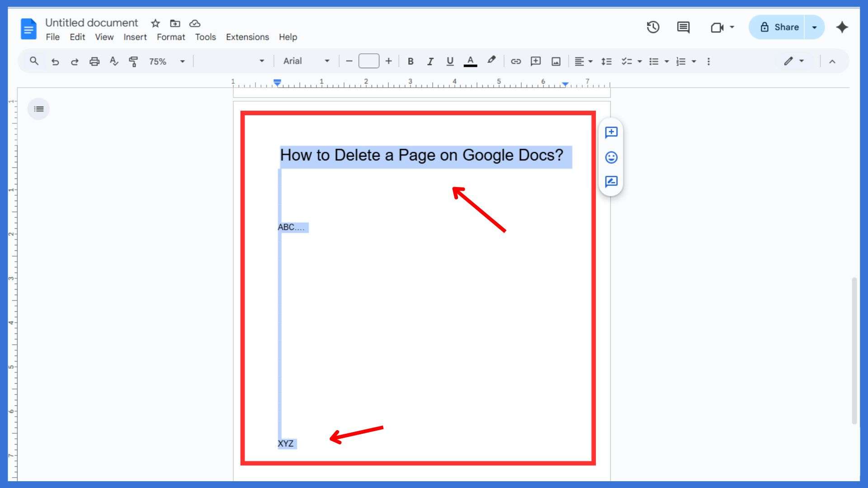The width and height of the screenshot is (868, 488).
Task: Open the editing mode pencil dropdown
Action: pos(794,61)
